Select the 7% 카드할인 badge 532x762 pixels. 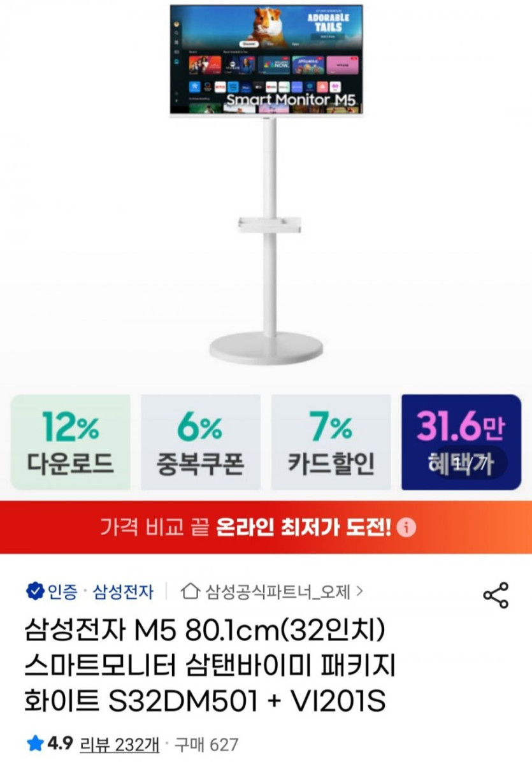[x=331, y=442]
